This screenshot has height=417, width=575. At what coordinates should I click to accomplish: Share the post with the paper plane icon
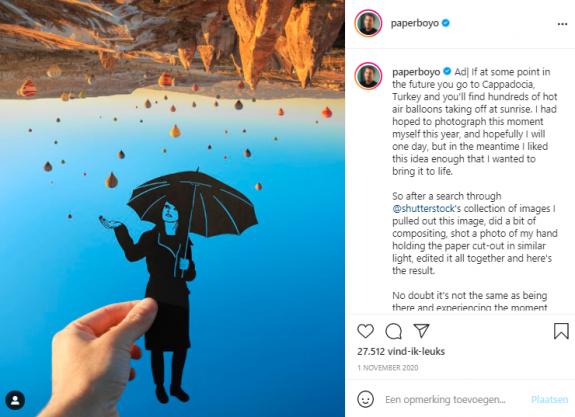click(421, 331)
